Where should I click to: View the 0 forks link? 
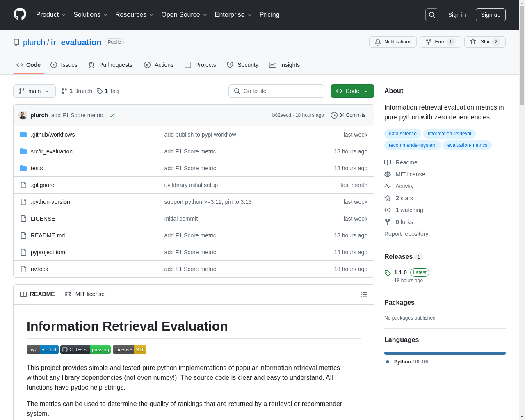coord(399,222)
